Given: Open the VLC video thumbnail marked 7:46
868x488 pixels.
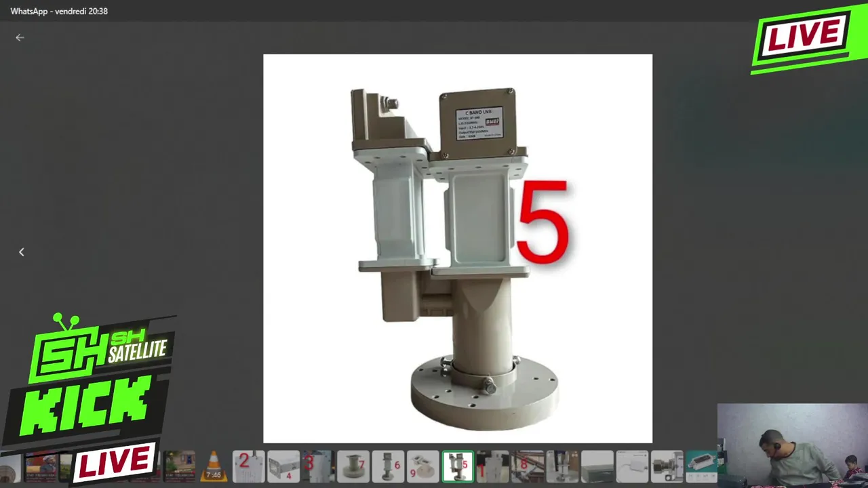Looking at the screenshot, I should coord(214,466).
